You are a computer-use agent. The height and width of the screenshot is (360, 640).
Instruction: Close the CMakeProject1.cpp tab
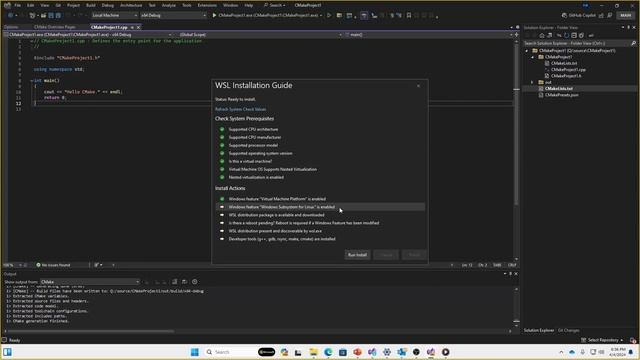(138, 27)
